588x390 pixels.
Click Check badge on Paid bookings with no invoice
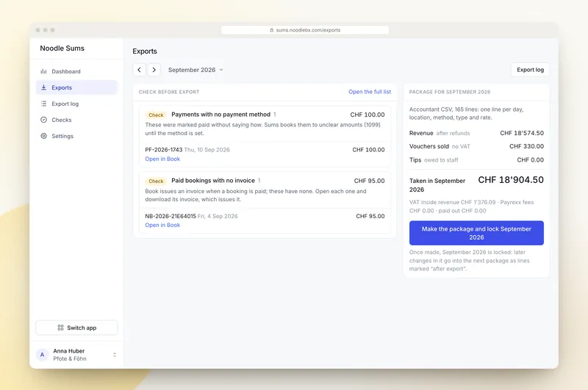coord(156,181)
